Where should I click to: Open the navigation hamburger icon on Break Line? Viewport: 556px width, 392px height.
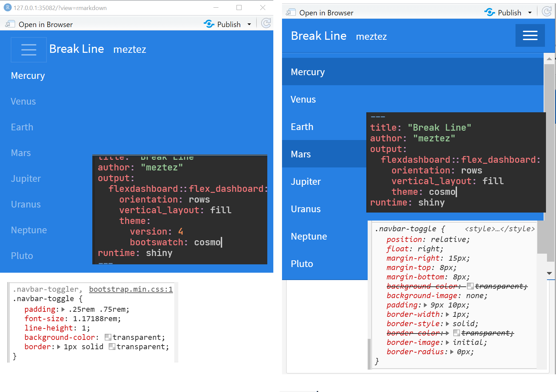click(530, 35)
